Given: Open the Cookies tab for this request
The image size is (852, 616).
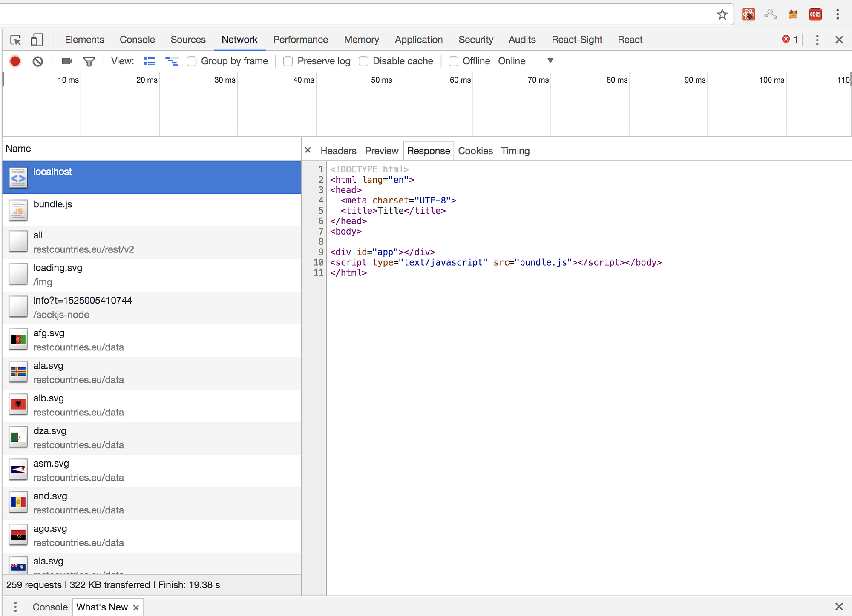Looking at the screenshot, I should (475, 151).
